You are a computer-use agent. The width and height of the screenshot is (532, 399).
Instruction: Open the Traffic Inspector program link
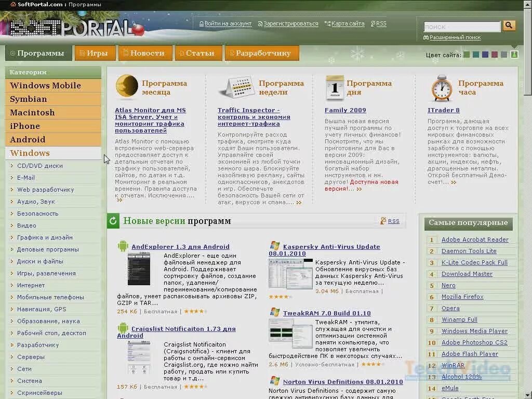(x=254, y=117)
